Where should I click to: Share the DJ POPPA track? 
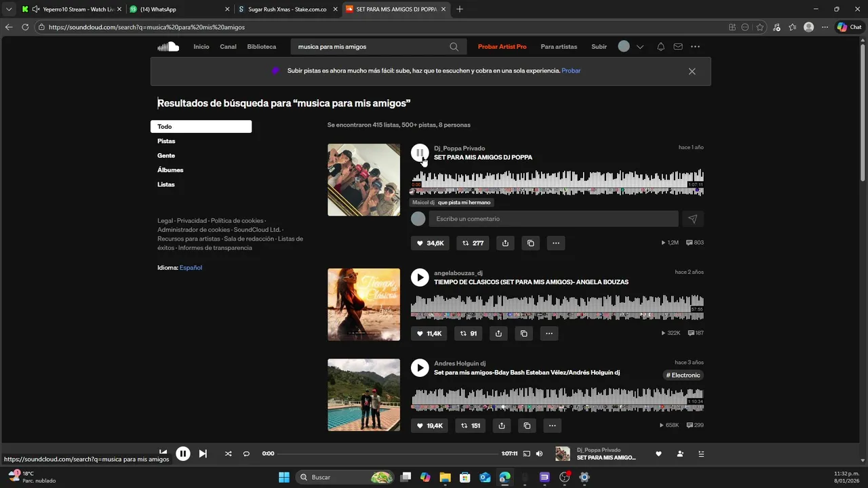(505, 243)
